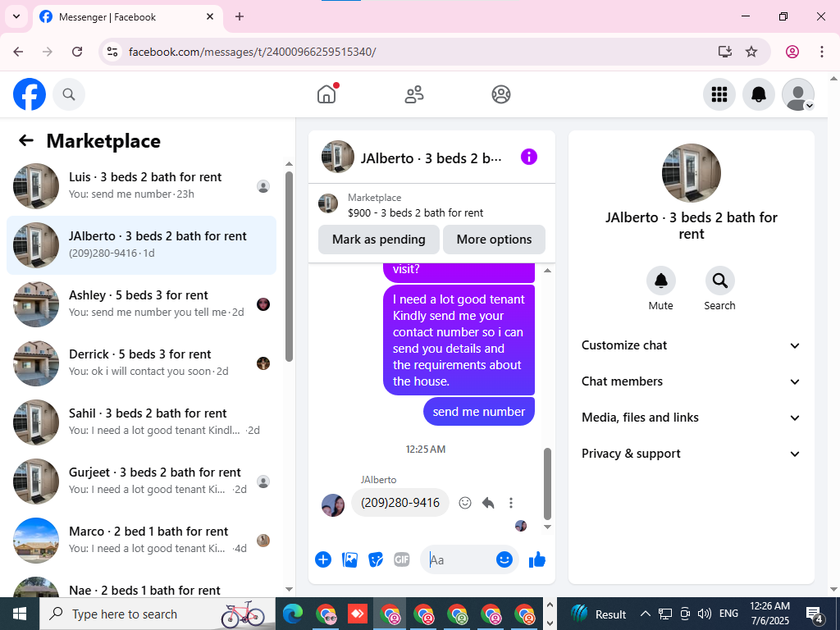
Task: Open conversation with Derrick · 5 beds 3
Action: point(141,363)
